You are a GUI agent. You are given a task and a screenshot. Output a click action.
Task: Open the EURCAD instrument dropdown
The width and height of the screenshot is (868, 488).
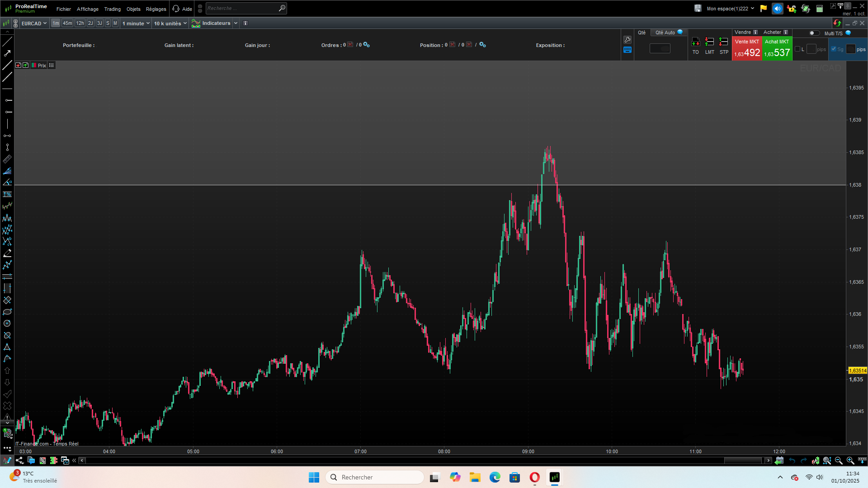point(34,23)
